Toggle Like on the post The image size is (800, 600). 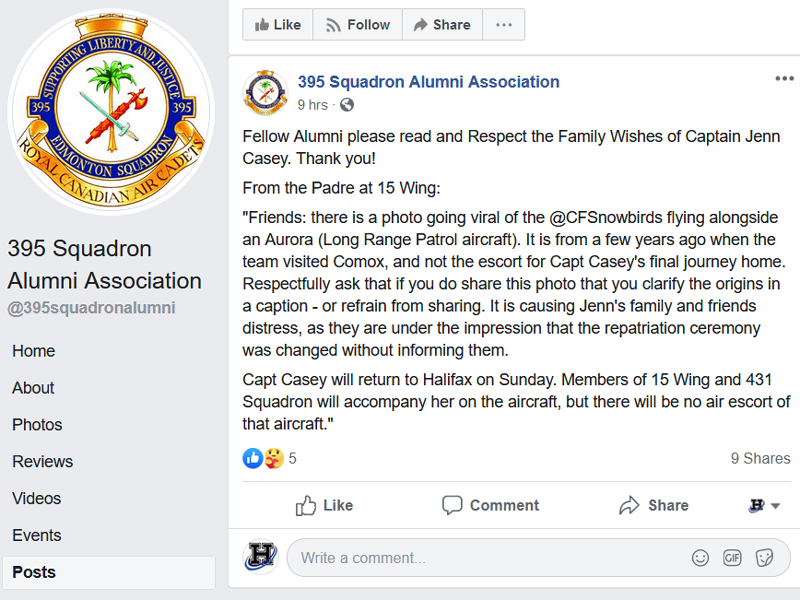pyautogui.click(x=324, y=505)
